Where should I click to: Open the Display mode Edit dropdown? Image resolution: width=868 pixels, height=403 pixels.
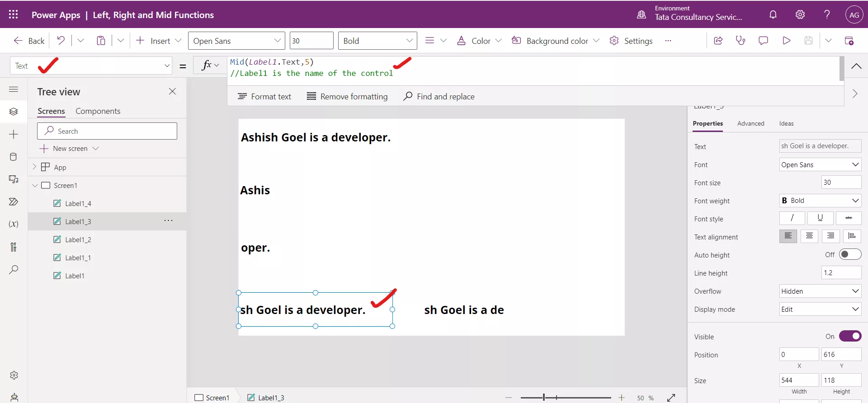[x=820, y=309]
